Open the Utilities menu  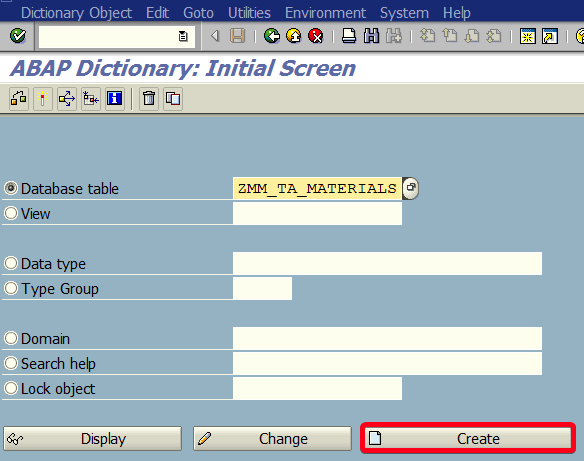[x=249, y=13]
